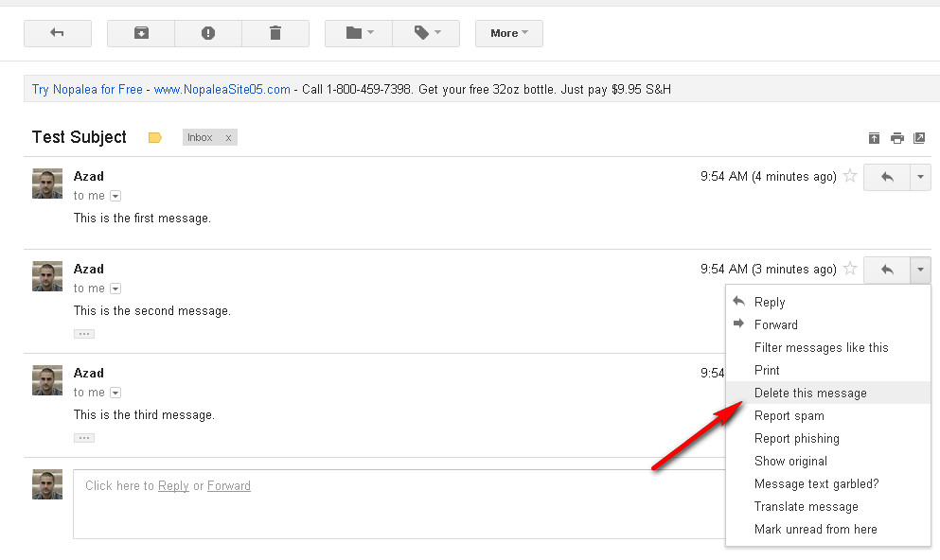
Task: Click the yellow importance marker beside Test Subject
Action: point(155,138)
